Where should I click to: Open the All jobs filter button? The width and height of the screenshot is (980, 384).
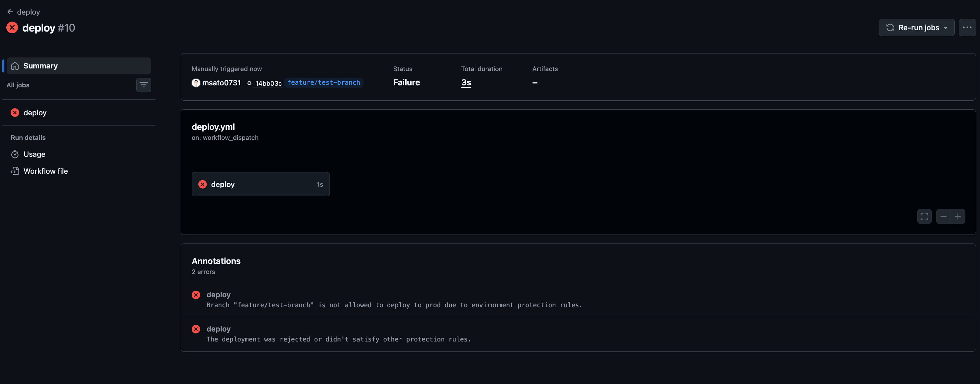[x=144, y=85]
